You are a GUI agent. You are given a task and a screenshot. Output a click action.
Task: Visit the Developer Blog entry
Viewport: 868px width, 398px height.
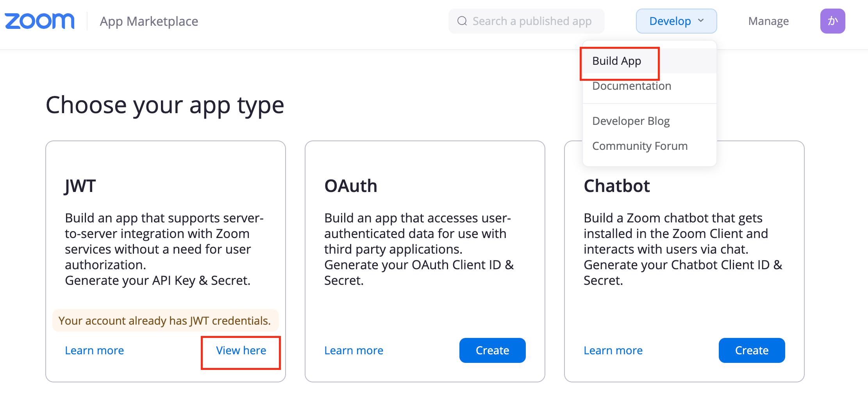pos(630,121)
